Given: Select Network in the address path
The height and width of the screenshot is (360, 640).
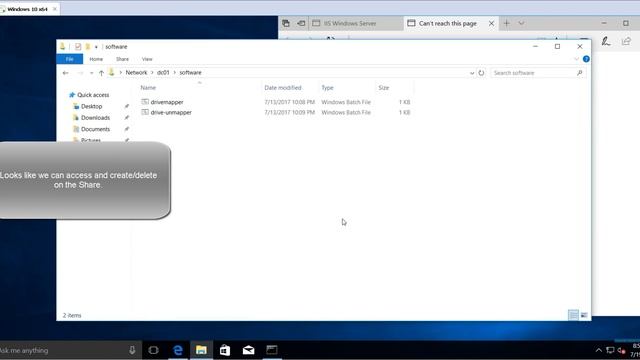Looking at the screenshot, I should click(136, 72).
